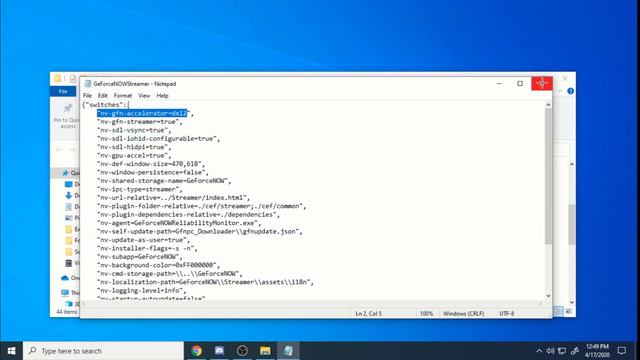640x360 pixels.
Task: Click the Notepad taskbar icon
Action: tap(288, 351)
